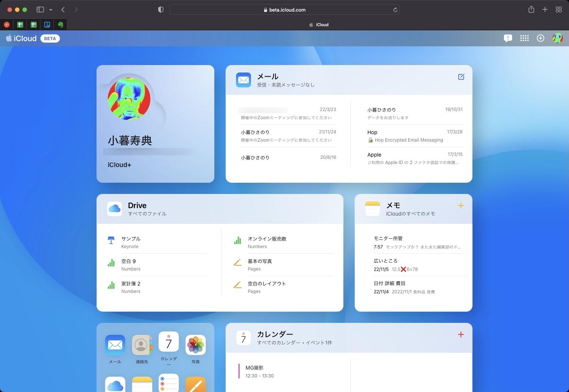Open the モニター所管 note
Screen dimensions: 569x392
(x=419, y=242)
